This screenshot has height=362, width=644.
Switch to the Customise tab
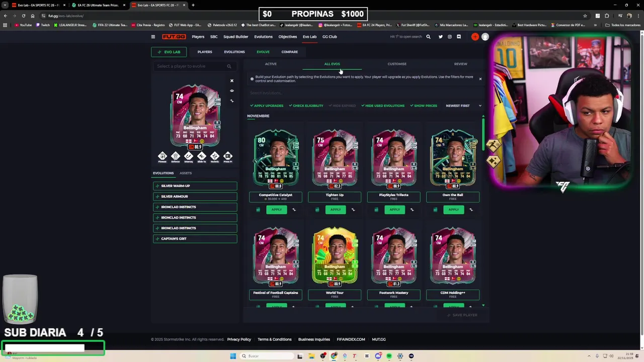pos(397,64)
